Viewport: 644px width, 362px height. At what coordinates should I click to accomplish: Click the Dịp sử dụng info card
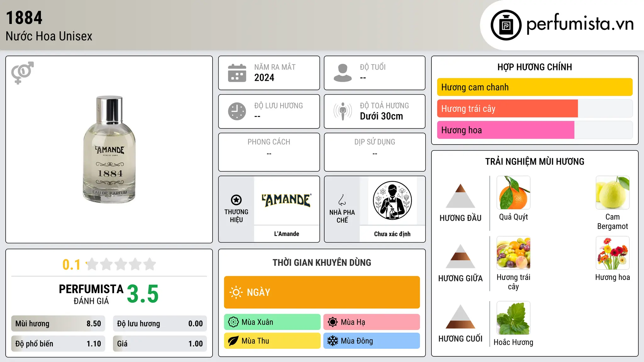[x=375, y=152]
